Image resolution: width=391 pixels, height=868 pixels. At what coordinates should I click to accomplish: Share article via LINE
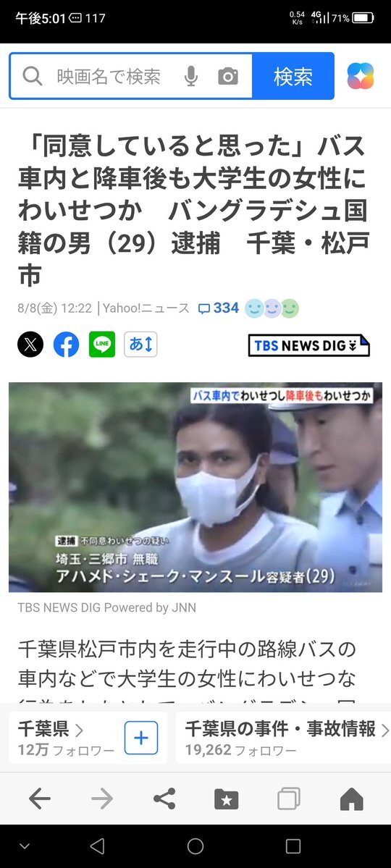point(102,345)
